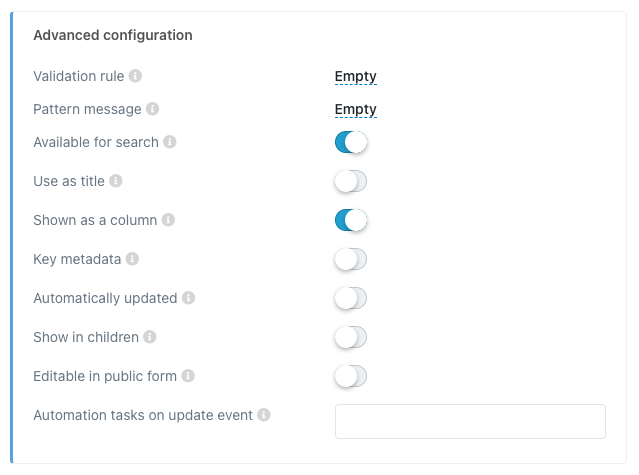Click info icon beside Automatically updated
Image resolution: width=639 pixels, height=475 pixels.
pos(188,298)
